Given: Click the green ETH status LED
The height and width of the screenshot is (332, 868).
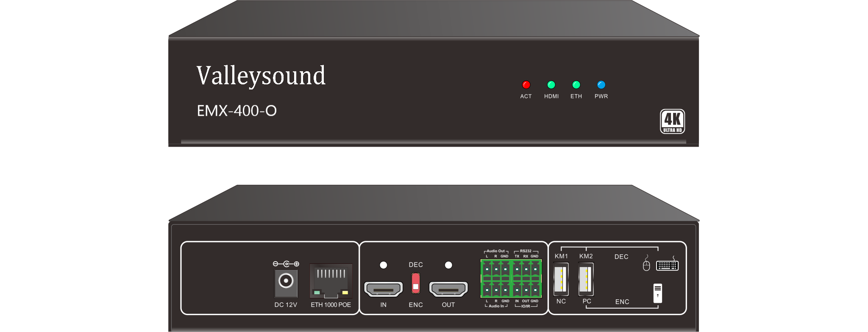Looking at the screenshot, I should pyautogui.click(x=576, y=85).
